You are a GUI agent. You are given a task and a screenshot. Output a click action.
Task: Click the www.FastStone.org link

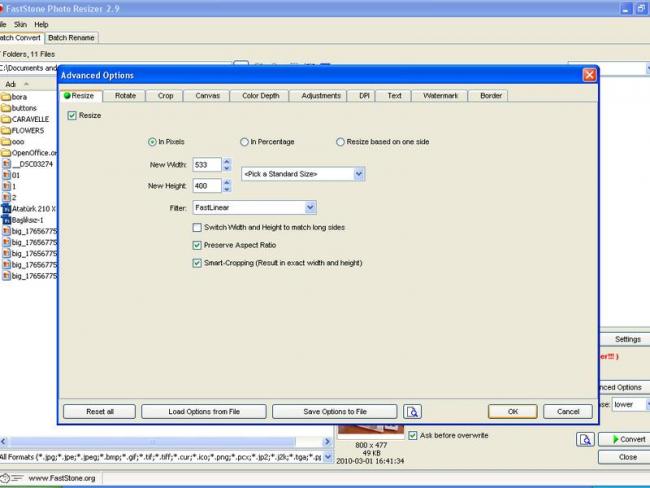coord(62,478)
